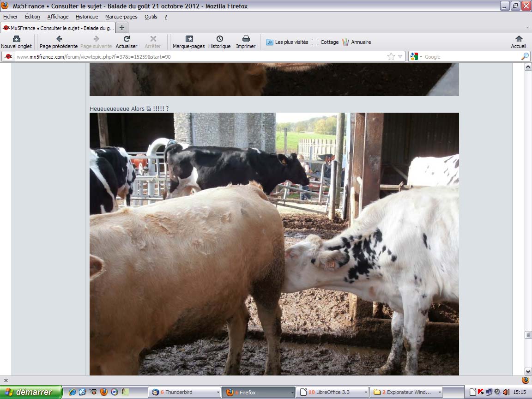Launch Firefox from quick launch
The height and width of the screenshot is (399, 532).
click(x=104, y=392)
